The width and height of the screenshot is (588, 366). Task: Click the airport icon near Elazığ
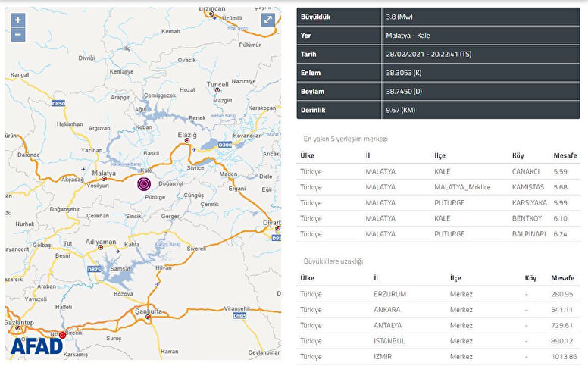click(x=195, y=149)
